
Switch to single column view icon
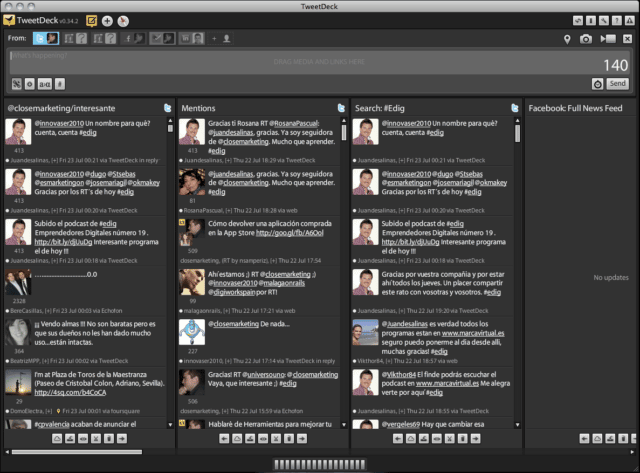click(591, 20)
